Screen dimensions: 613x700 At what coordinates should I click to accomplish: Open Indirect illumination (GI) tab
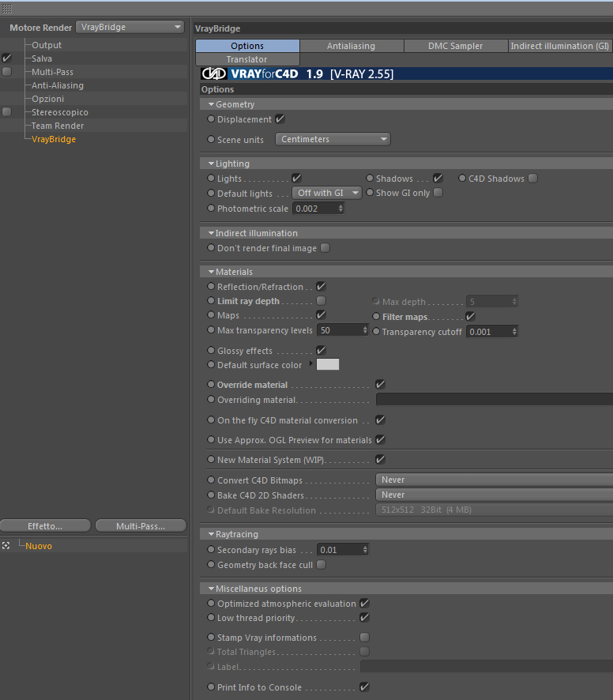click(560, 46)
